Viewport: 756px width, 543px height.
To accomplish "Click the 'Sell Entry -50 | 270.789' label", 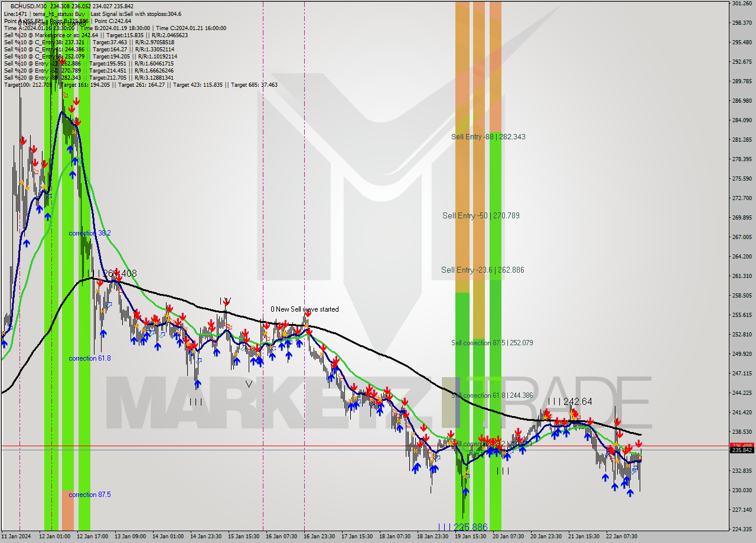I will [x=481, y=215].
